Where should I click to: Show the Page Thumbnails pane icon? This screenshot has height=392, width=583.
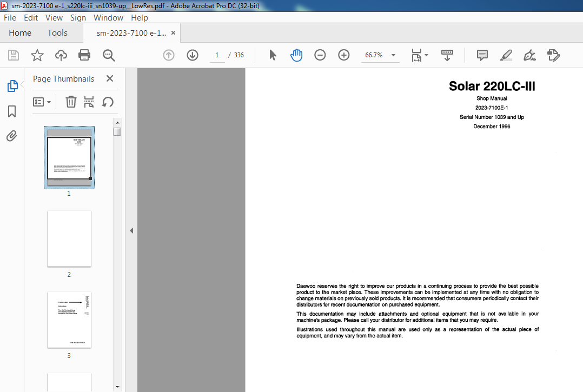12,86
